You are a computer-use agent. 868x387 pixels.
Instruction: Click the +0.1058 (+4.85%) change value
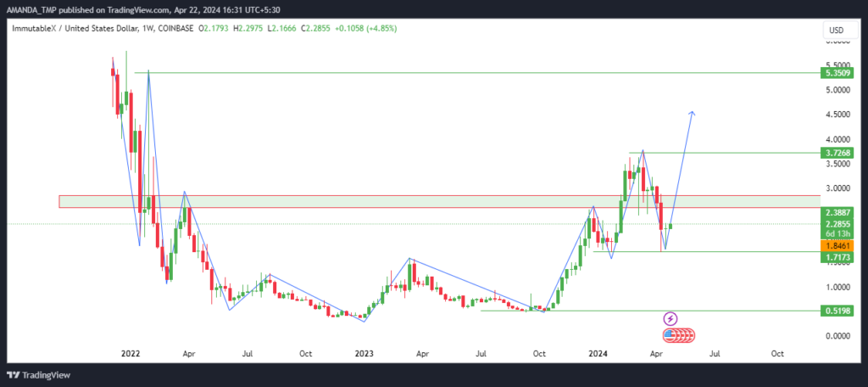pyautogui.click(x=367, y=29)
